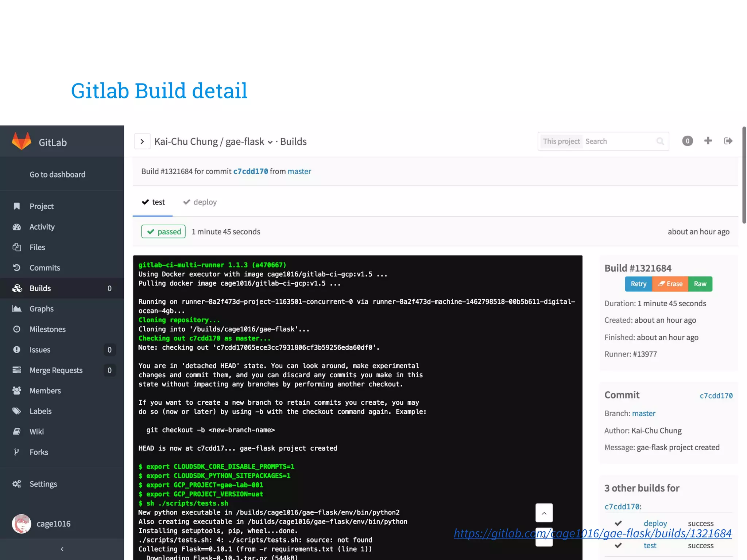Collapse the sidebar with bottom arrow

(x=62, y=549)
